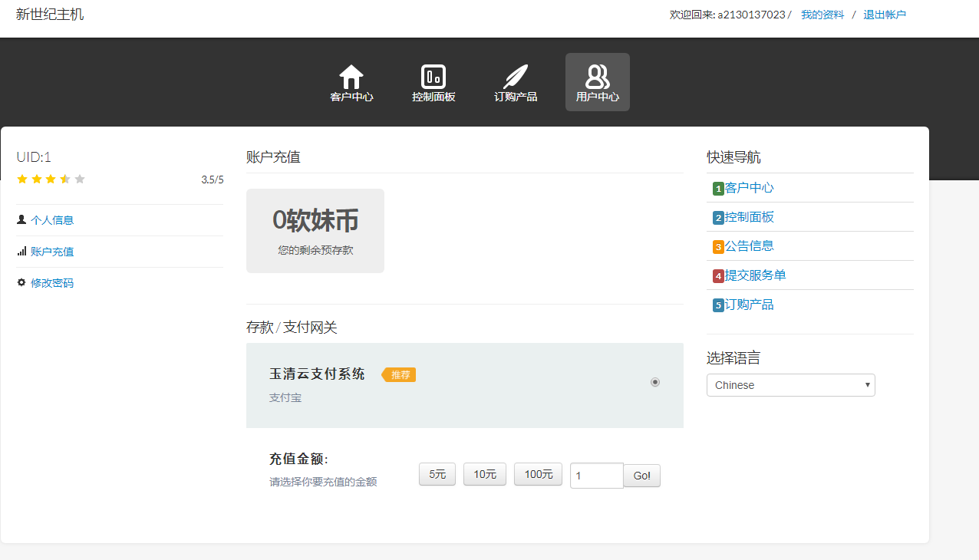The width and height of the screenshot is (979, 560).
Task: Click the Go! recharge button
Action: pos(641,476)
